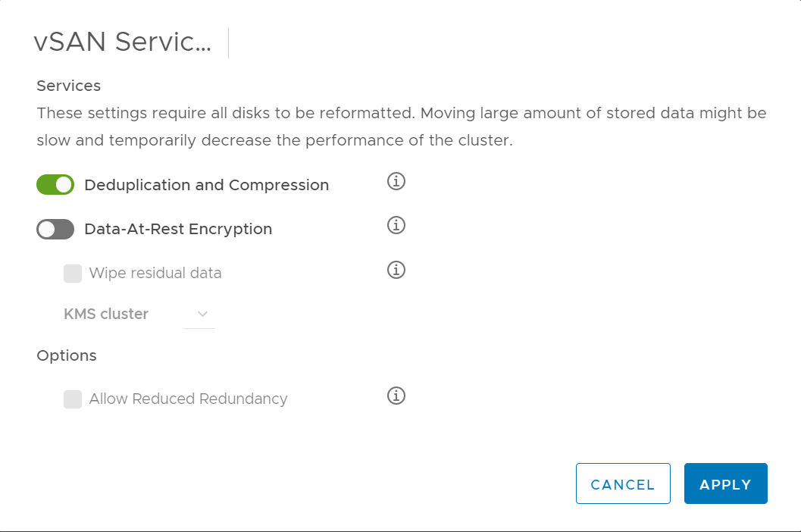Check the Wipe residual data checkbox
801x532 pixels.
coord(73,274)
